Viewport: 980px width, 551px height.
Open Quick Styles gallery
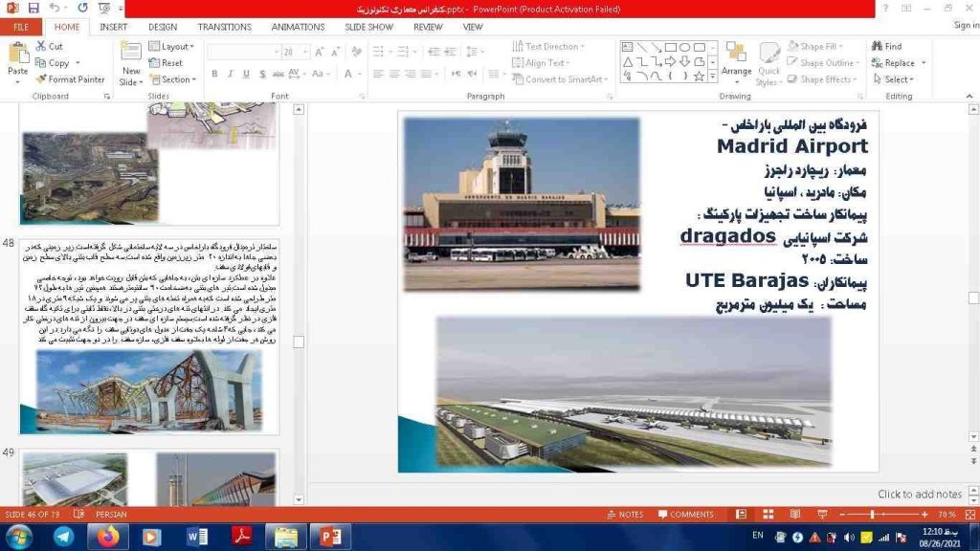click(x=768, y=64)
